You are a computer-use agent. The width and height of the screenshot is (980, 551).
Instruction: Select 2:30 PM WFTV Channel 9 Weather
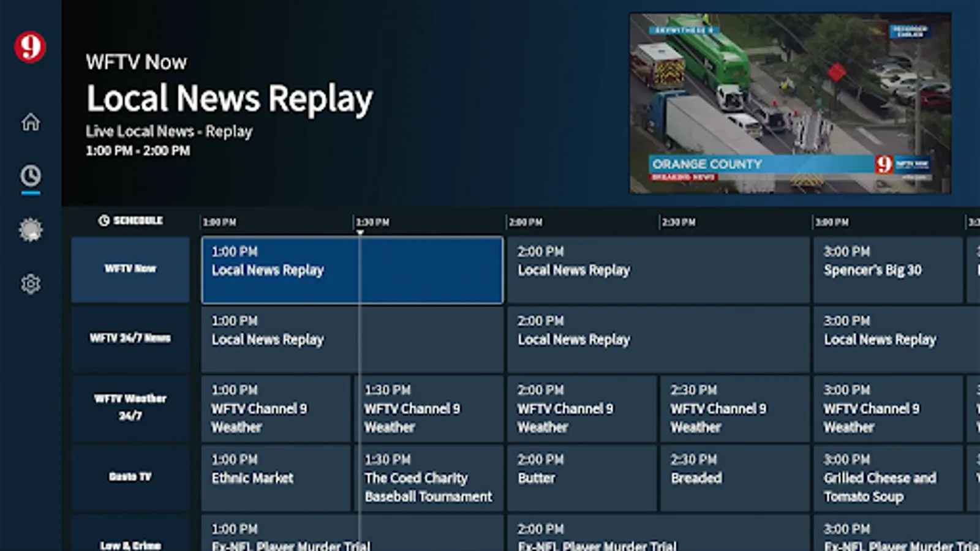click(735, 408)
